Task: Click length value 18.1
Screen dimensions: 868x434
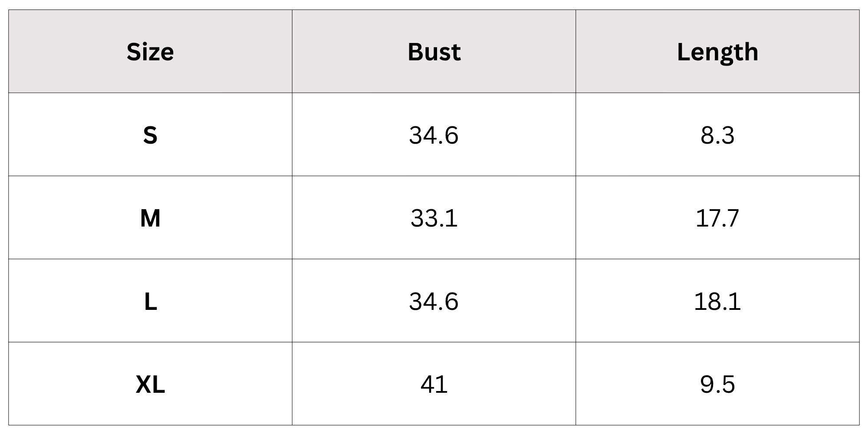Action: (717, 301)
